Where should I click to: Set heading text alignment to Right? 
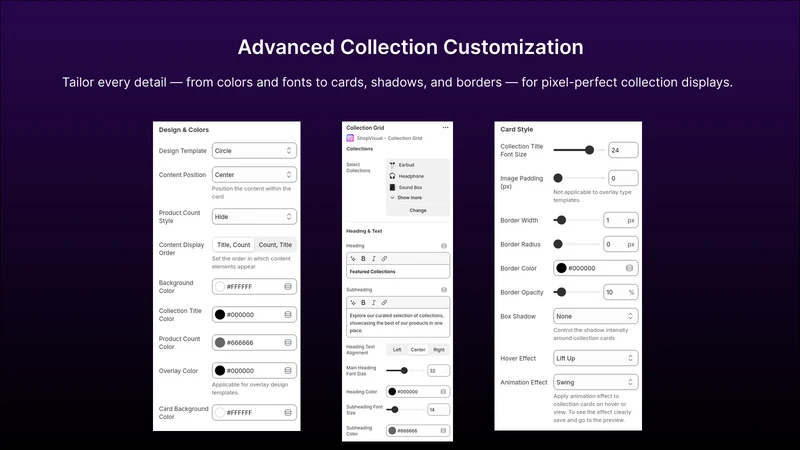click(x=439, y=350)
